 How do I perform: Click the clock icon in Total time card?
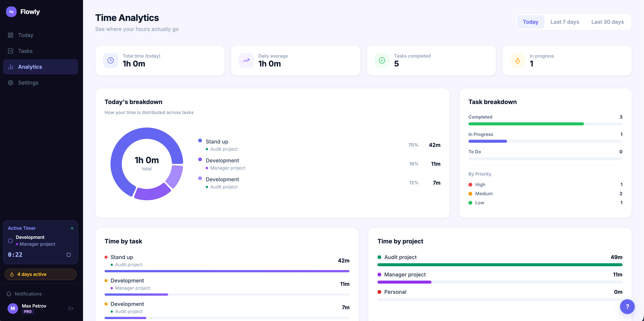tap(110, 60)
